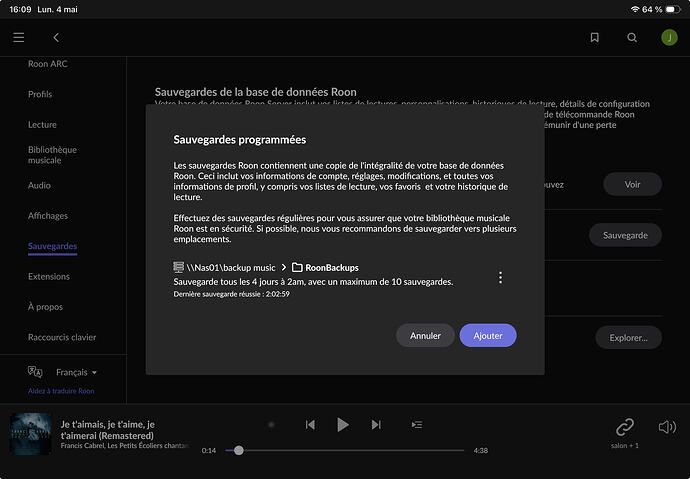Screen dimensions: 690x479
Task: Open the search magnifier icon
Action: [x=632, y=37]
